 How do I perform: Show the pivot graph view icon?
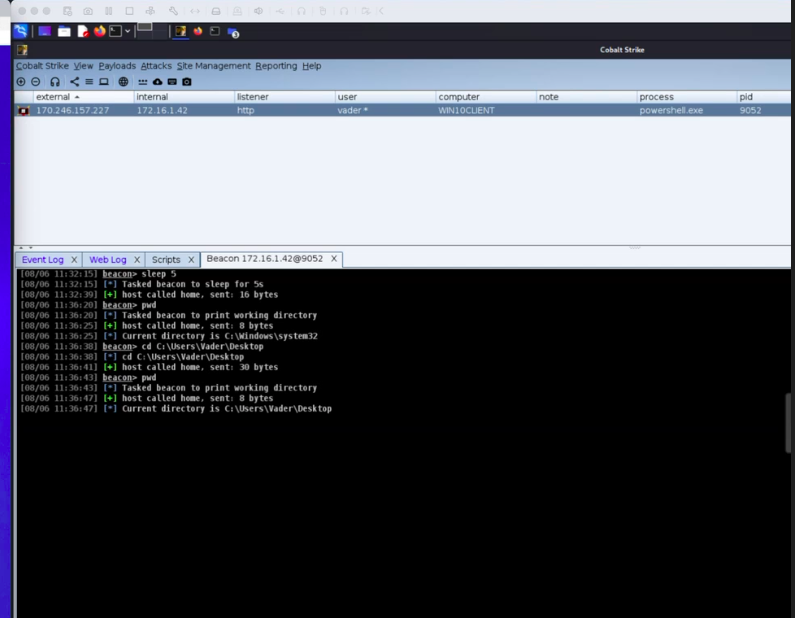point(75,81)
